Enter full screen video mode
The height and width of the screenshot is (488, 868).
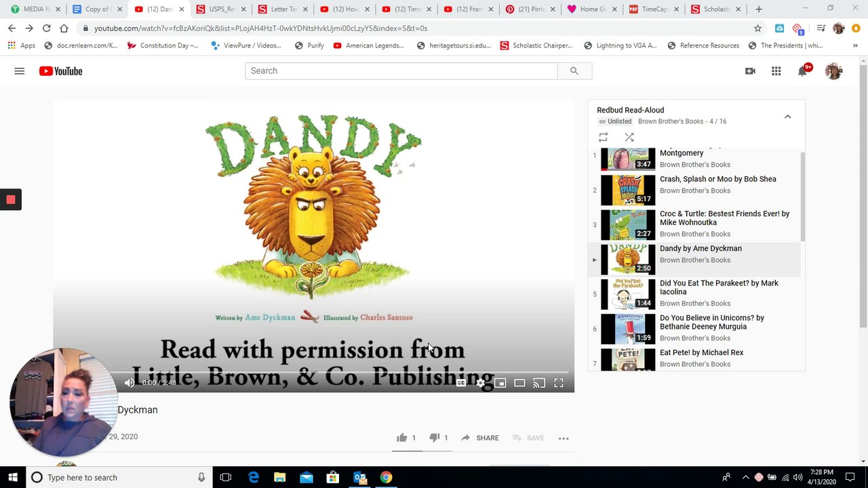[x=559, y=383]
